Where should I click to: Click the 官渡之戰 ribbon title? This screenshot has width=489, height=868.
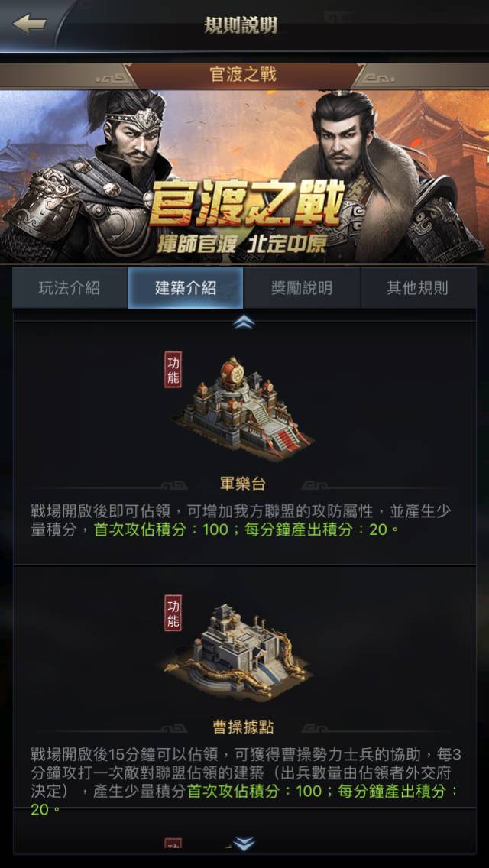[243, 75]
